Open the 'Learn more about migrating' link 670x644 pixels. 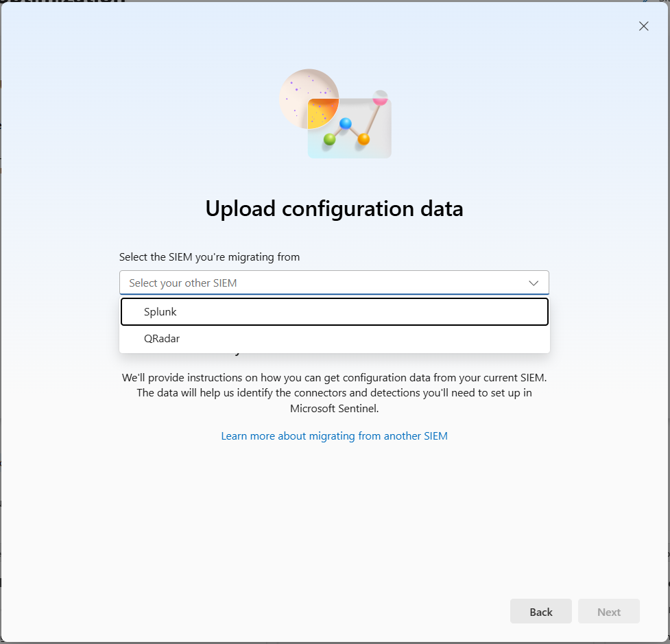click(334, 436)
